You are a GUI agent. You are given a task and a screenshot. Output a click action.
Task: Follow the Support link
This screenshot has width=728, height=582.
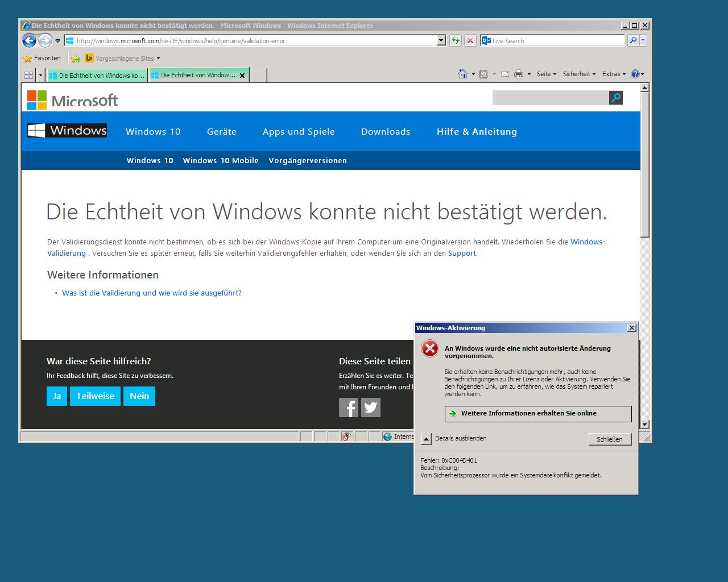pyautogui.click(x=462, y=253)
